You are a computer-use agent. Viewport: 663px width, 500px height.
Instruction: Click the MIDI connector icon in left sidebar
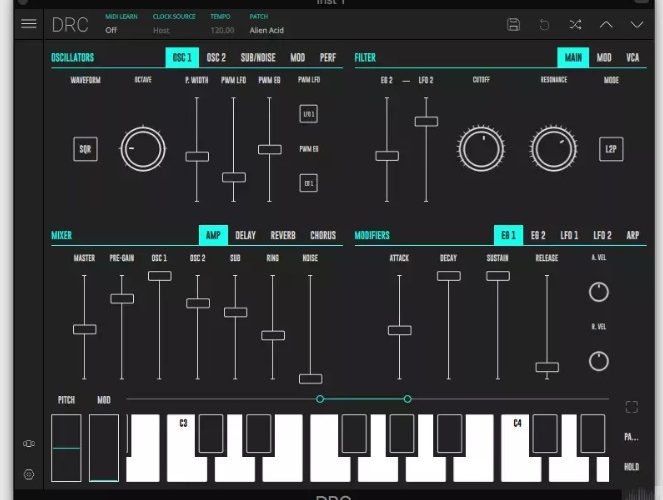(x=29, y=443)
